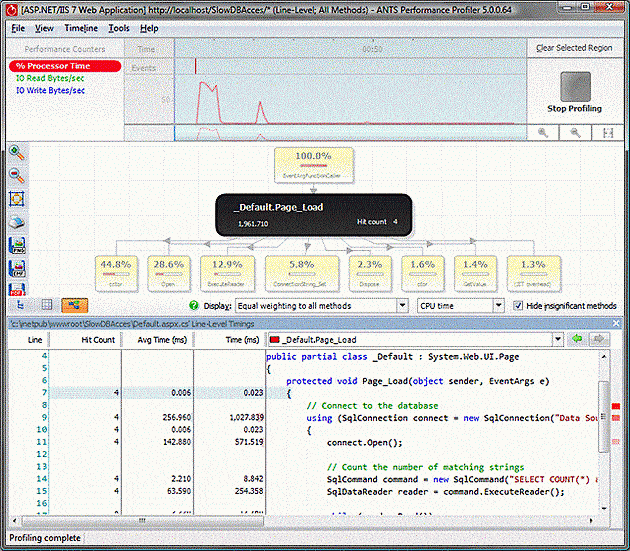
Task: Toggle Hide insignificant methods checkbox
Action: point(518,305)
